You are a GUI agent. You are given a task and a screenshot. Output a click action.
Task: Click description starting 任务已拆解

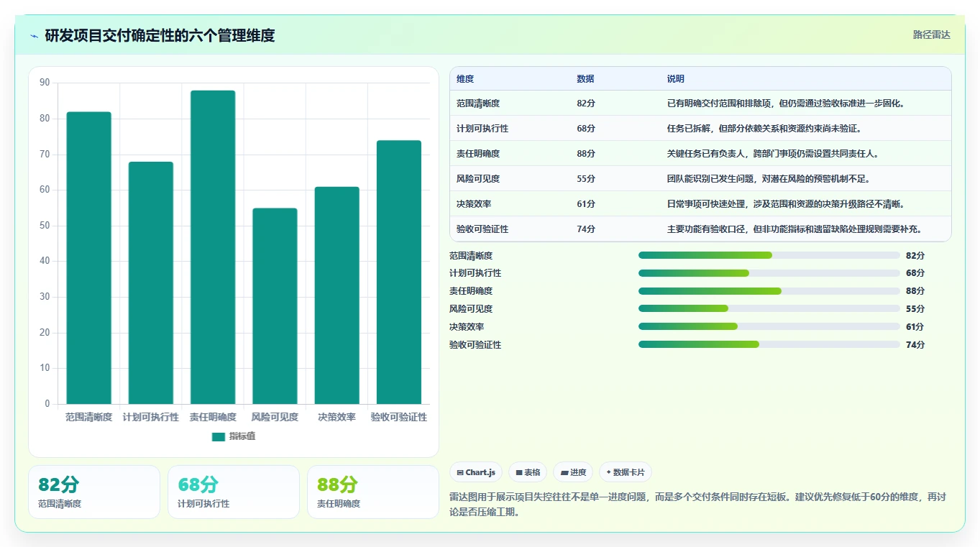764,129
